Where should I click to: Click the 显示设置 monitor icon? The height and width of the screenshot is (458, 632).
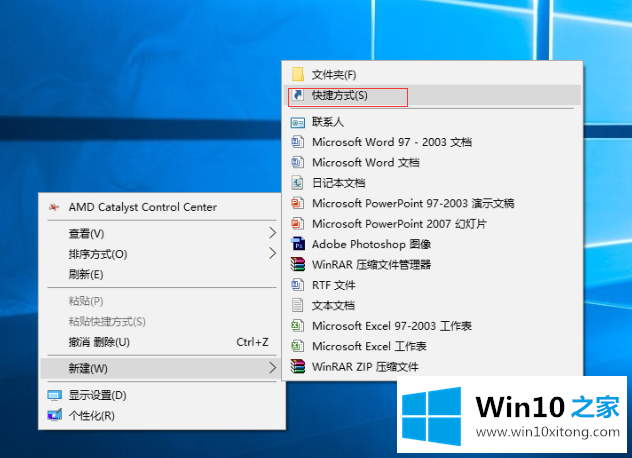tap(53, 395)
